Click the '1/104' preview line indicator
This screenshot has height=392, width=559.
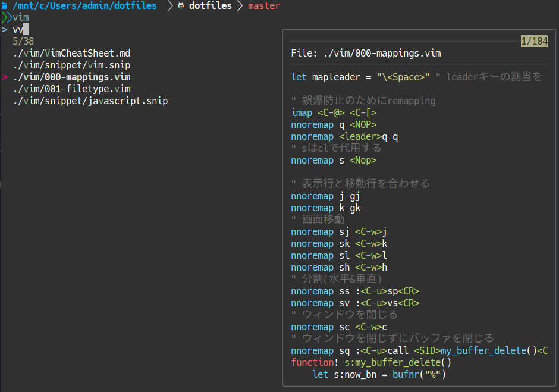click(534, 42)
